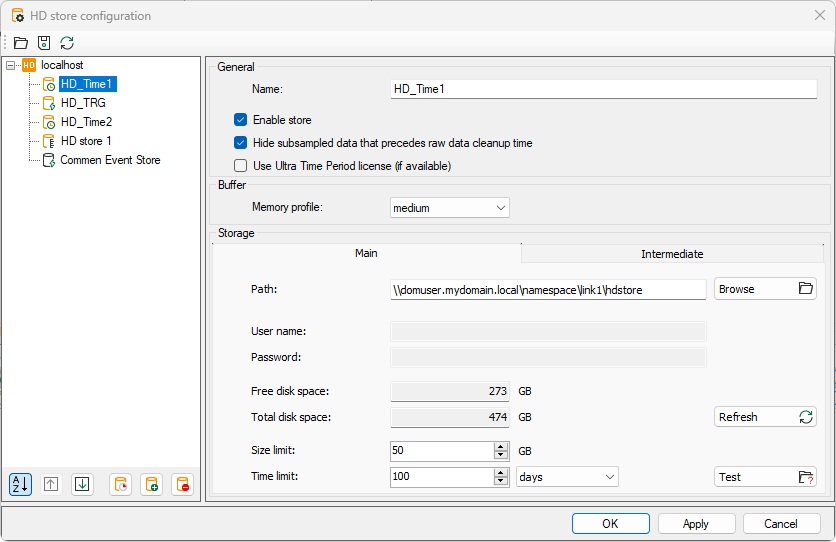Click the open configuration folder icon
The width and height of the screenshot is (836, 542).
coord(20,43)
